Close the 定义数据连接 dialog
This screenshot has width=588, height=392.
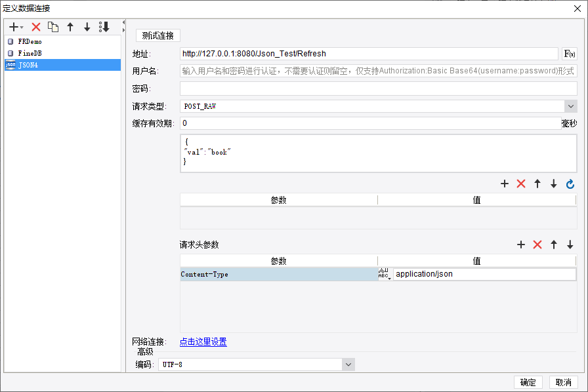point(577,9)
